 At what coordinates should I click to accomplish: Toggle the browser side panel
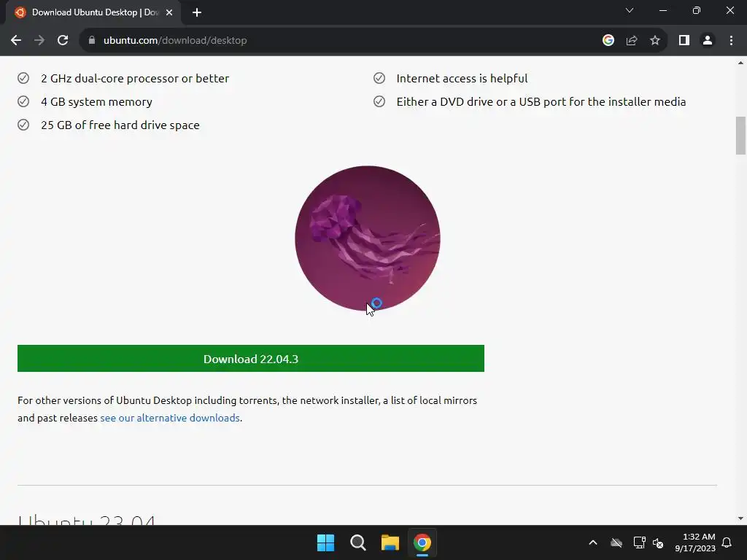click(x=684, y=41)
